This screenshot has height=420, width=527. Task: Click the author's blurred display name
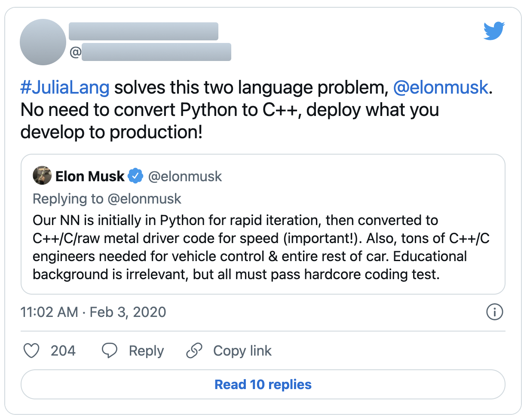pos(144,32)
